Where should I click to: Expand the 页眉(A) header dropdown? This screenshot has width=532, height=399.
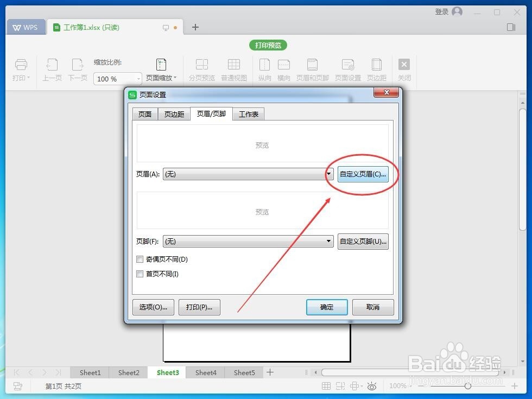click(x=328, y=174)
